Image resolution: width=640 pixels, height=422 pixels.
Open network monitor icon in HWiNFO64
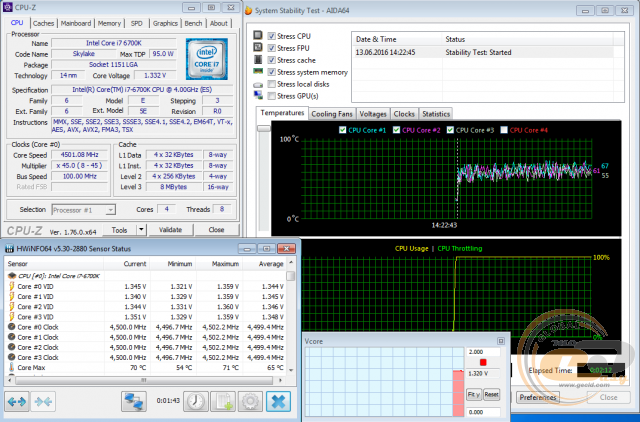point(134,402)
